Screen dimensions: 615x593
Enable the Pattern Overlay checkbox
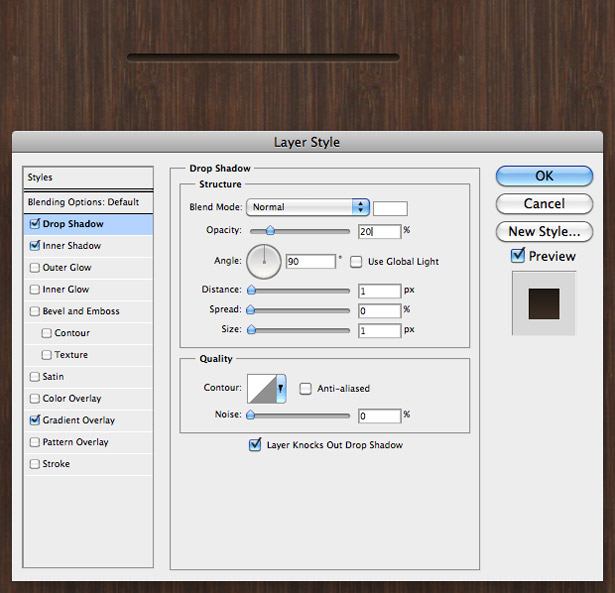[35, 442]
